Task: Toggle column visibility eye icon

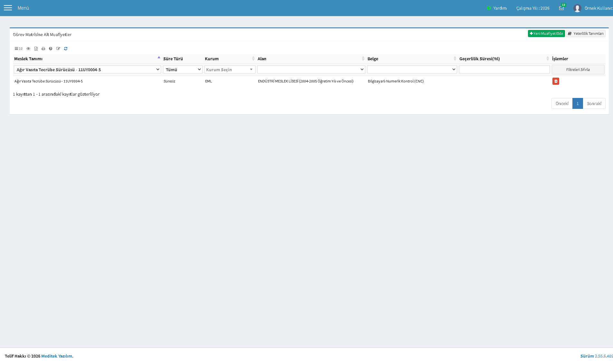Action: tap(28, 49)
